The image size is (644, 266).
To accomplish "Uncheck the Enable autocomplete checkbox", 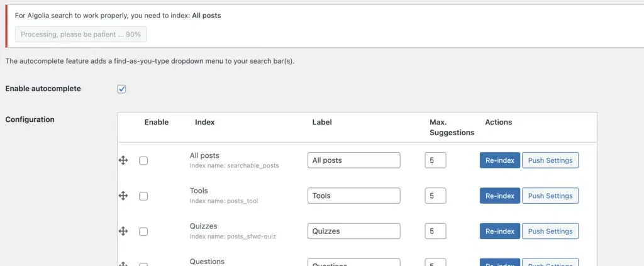I will (x=121, y=89).
